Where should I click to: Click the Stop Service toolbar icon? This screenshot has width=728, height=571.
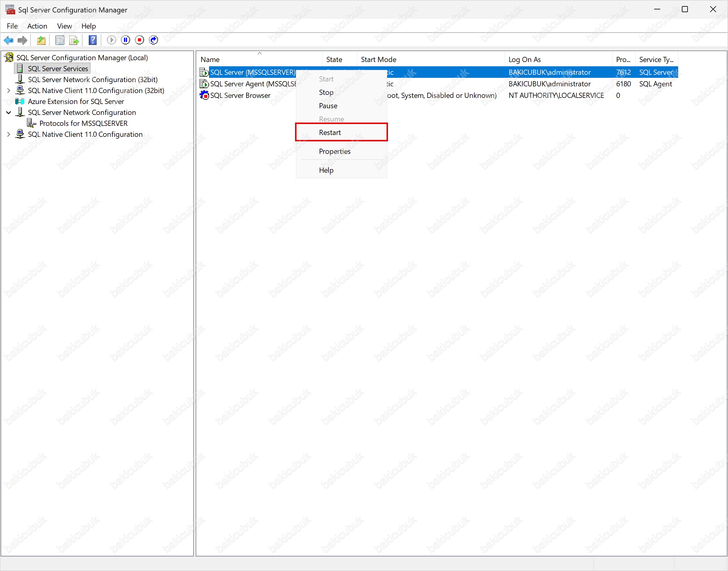(x=140, y=40)
